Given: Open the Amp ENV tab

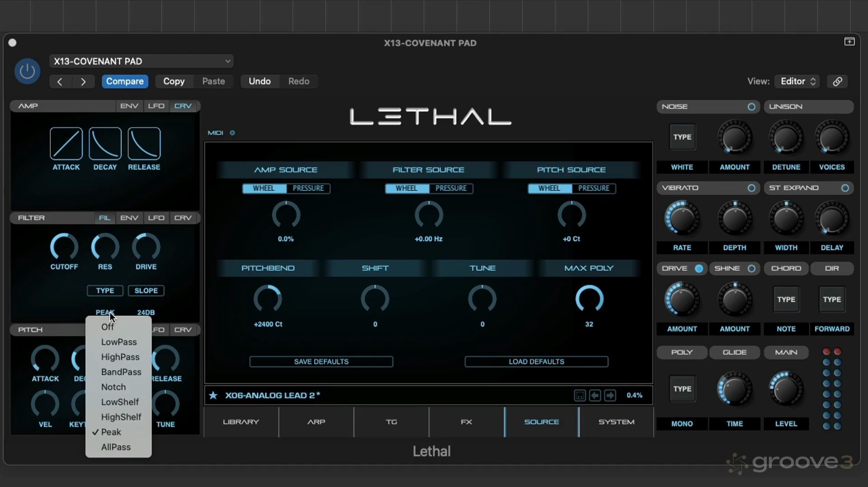Looking at the screenshot, I should click(x=129, y=106).
